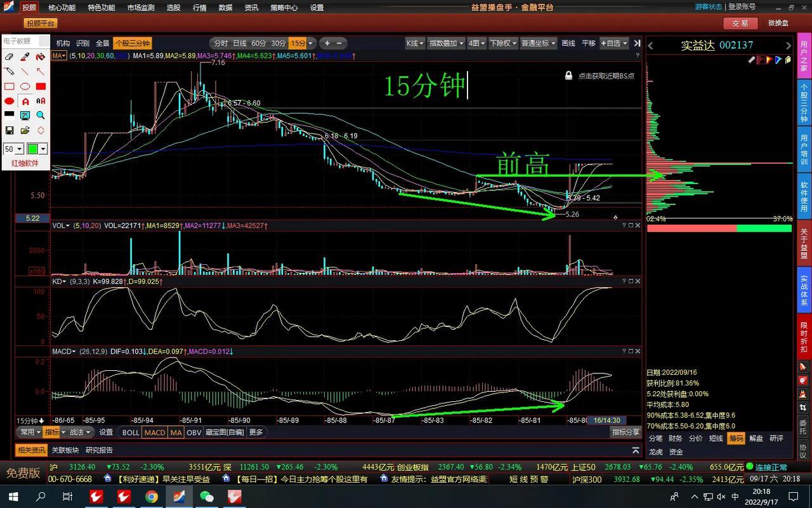Open the 核心功能 menu
The width and height of the screenshot is (812, 508).
(62, 8)
